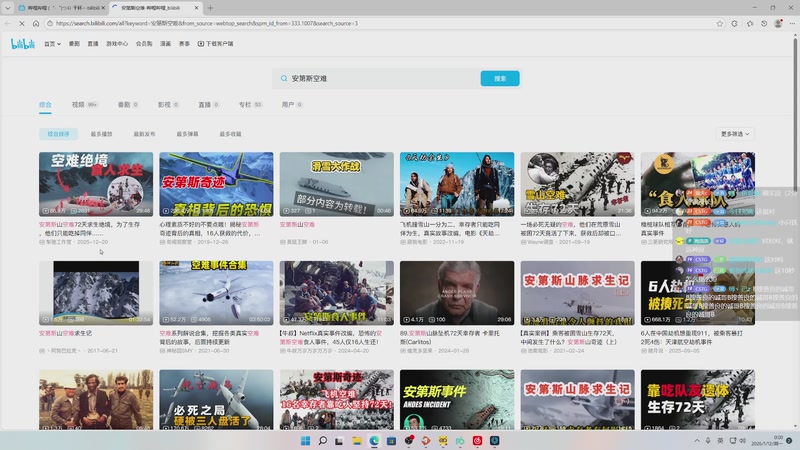The height and width of the screenshot is (450, 800).
Task: Open the browser profile avatar
Action: point(778,23)
